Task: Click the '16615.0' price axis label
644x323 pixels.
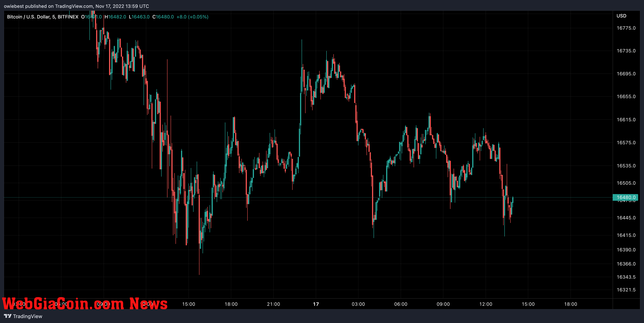Action: coord(626,120)
